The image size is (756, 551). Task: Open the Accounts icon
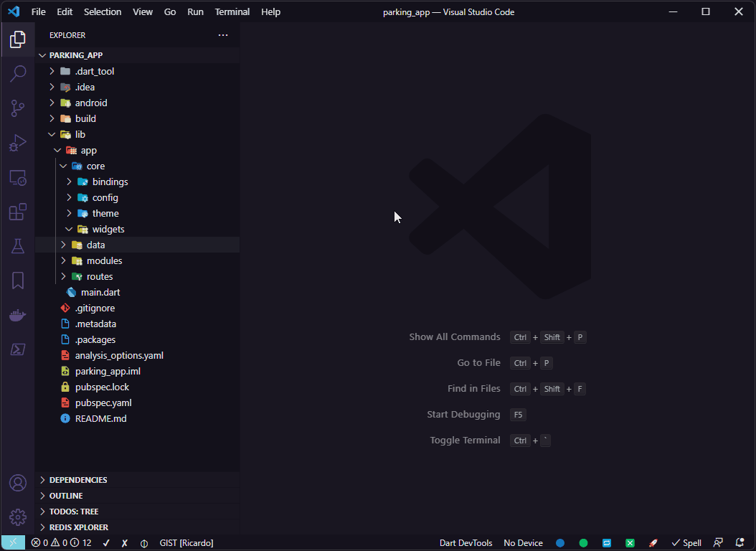[18, 483]
